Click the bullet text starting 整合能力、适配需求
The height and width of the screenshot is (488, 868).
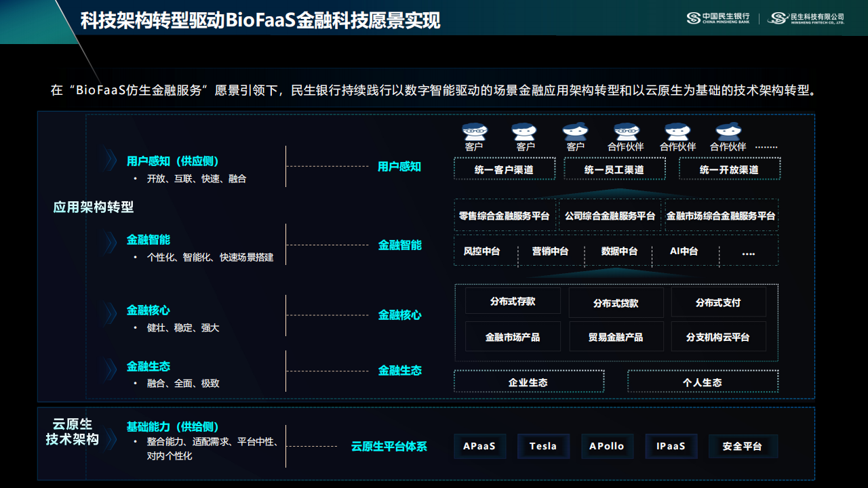(x=212, y=449)
